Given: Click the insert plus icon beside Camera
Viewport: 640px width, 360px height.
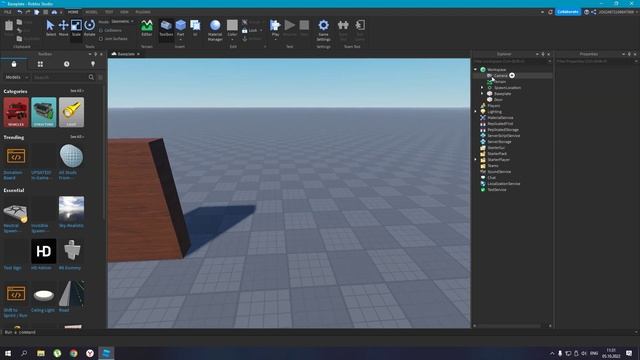Looking at the screenshot, I should [512, 76].
